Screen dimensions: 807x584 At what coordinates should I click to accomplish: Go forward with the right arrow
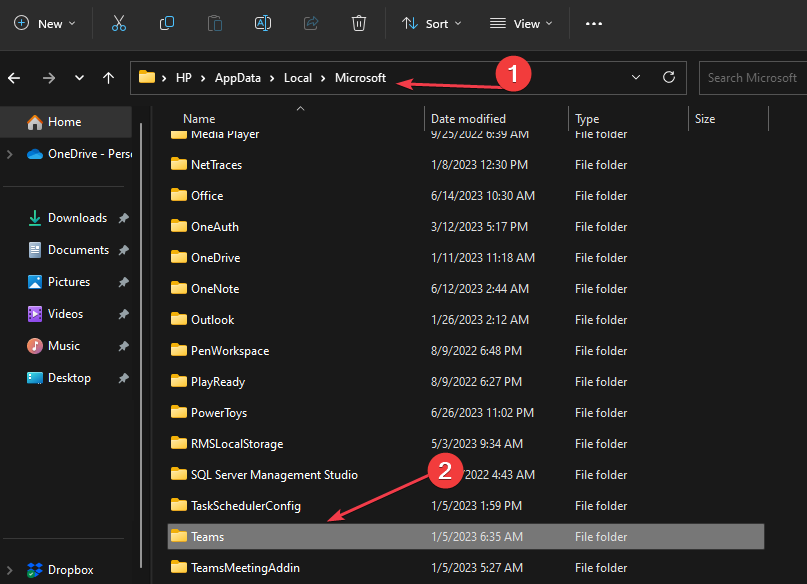(x=49, y=78)
